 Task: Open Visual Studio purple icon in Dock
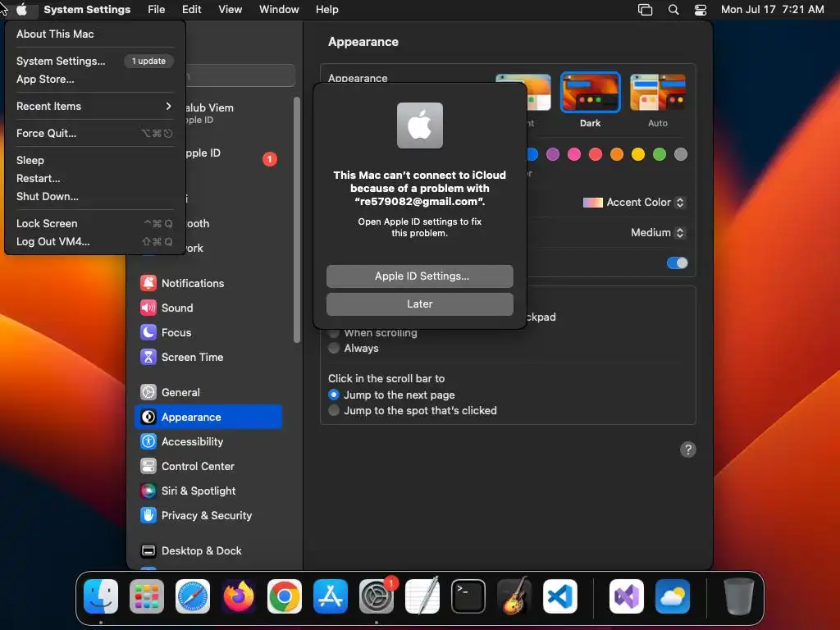(x=627, y=596)
